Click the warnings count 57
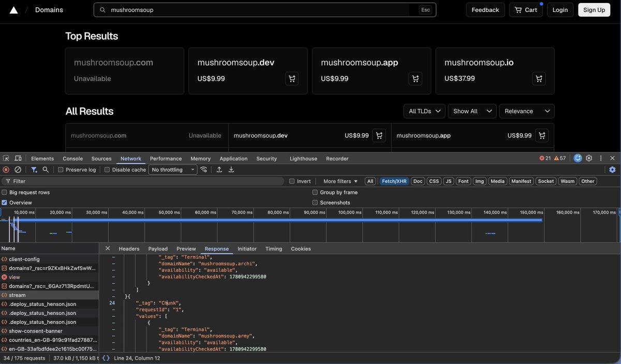This screenshot has height=364, width=621. (x=560, y=158)
